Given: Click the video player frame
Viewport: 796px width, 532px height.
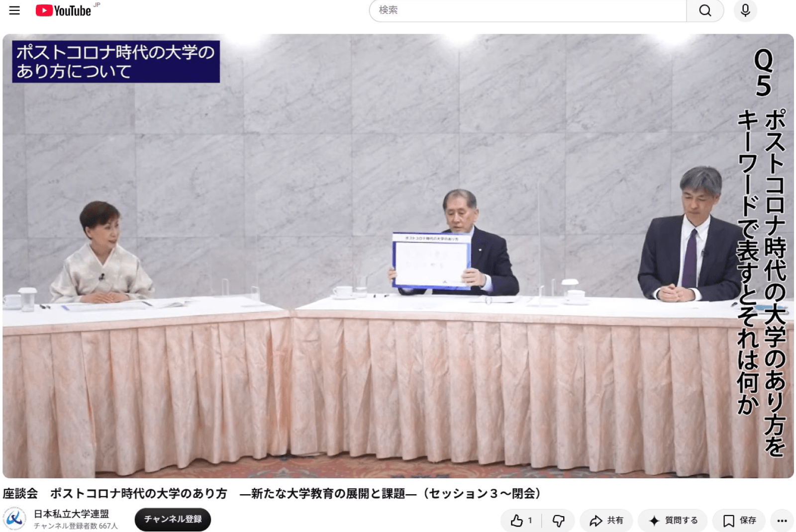Looking at the screenshot, I should coord(398,256).
